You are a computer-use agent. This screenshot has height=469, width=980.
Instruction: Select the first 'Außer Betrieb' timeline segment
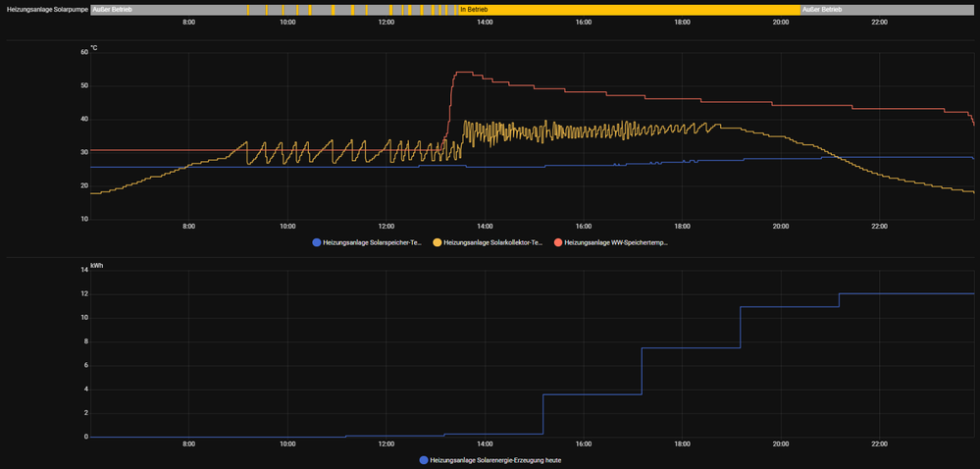[167, 9]
